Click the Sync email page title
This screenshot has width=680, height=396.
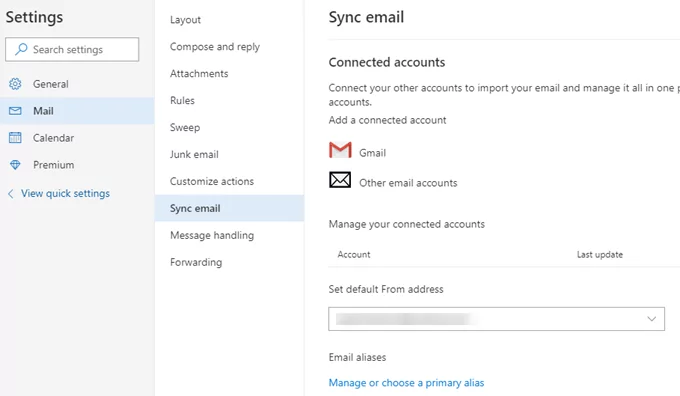coord(366,17)
